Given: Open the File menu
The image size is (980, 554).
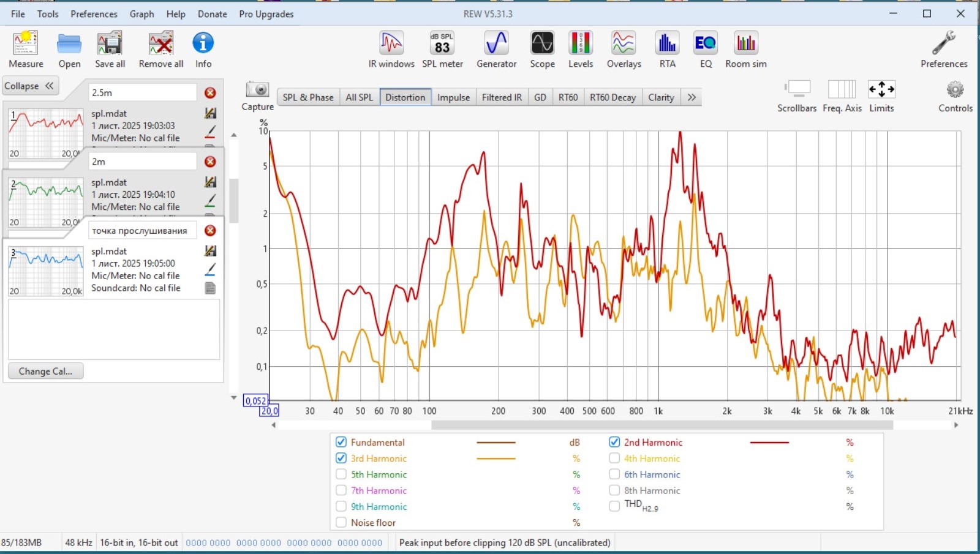Looking at the screenshot, I should pos(18,14).
